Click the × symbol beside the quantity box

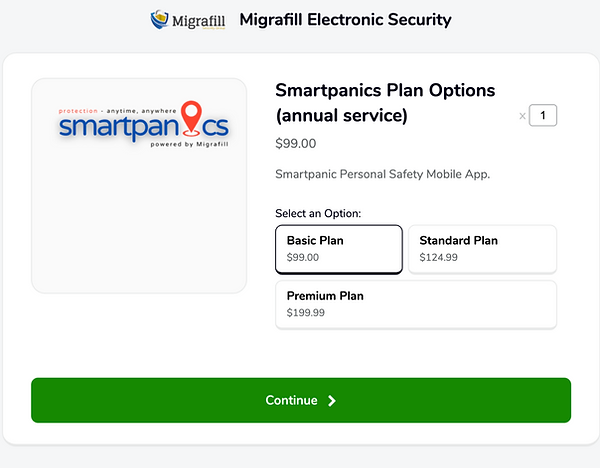coord(522,116)
